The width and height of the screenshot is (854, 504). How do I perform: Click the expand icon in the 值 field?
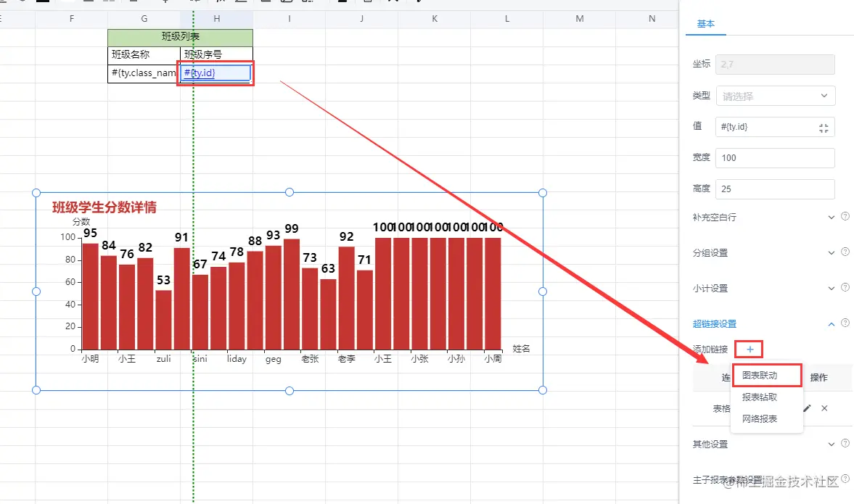point(824,128)
